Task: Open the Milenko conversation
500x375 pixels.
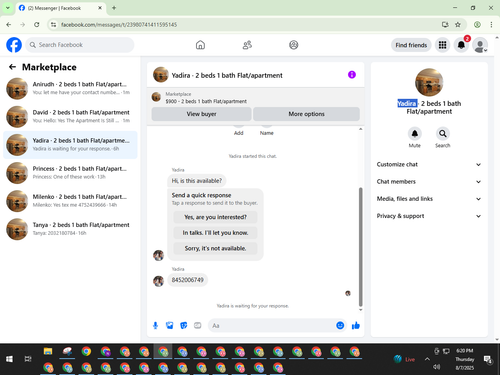Action: point(70,201)
